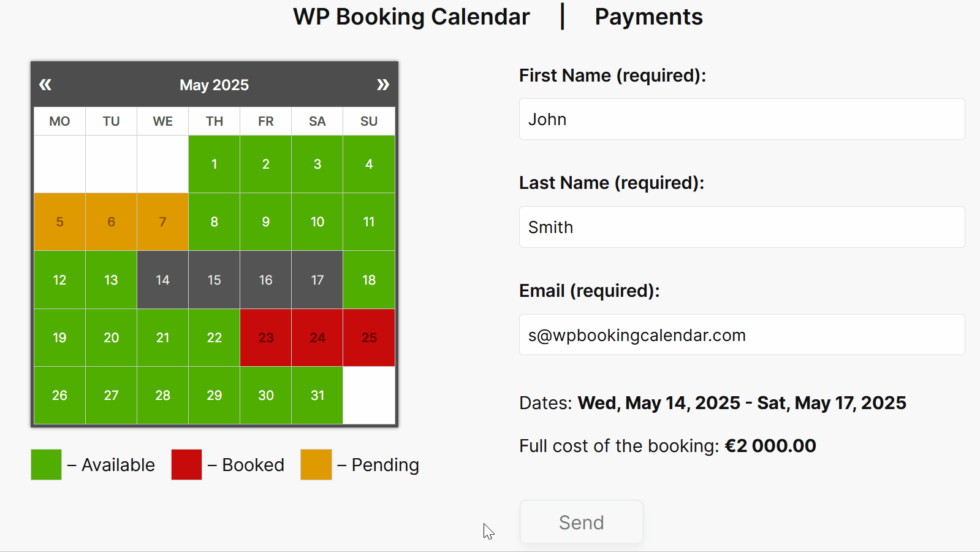
Task: Click the red Booked legend swatch
Action: (x=186, y=464)
